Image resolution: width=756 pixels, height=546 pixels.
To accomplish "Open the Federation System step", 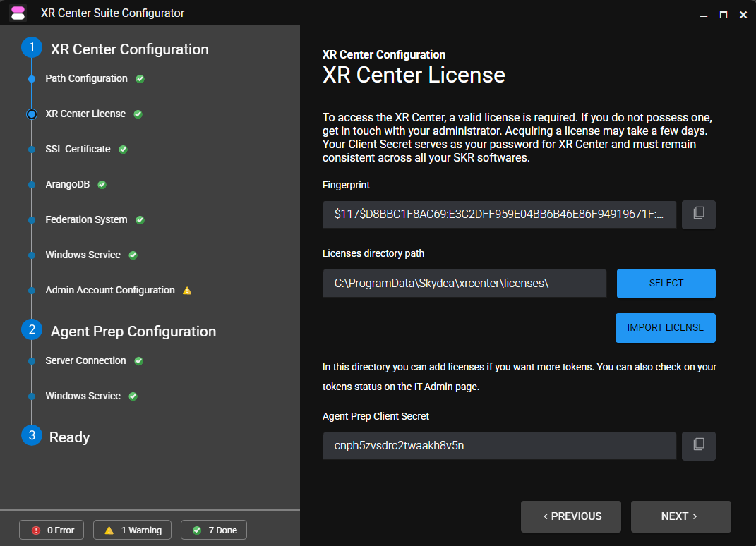I will click(x=86, y=219).
